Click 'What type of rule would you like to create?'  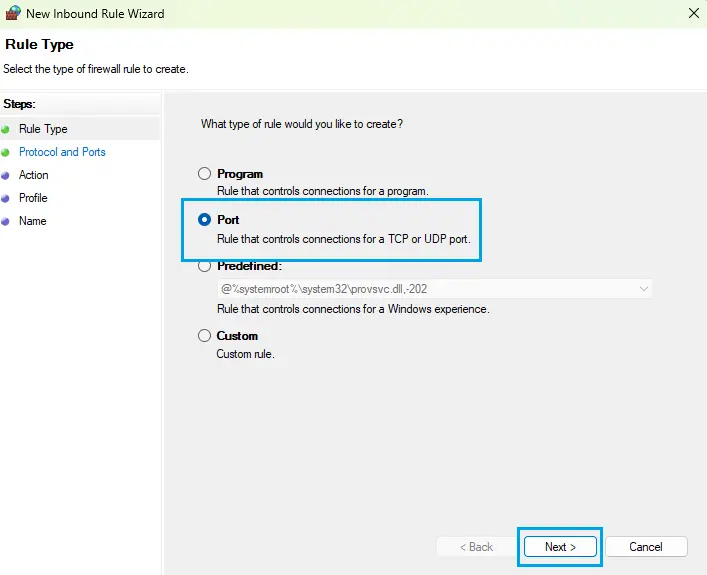click(x=302, y=124)
